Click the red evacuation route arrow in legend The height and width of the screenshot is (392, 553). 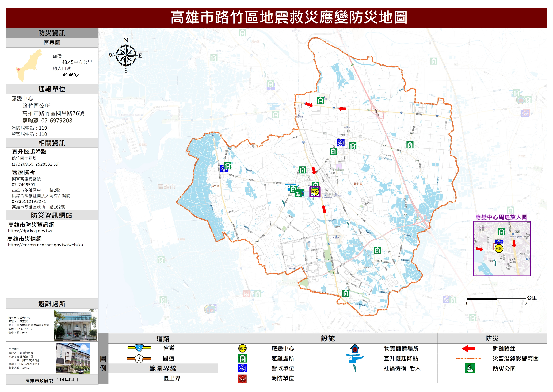pyautogui.click(x=468, y=349)
